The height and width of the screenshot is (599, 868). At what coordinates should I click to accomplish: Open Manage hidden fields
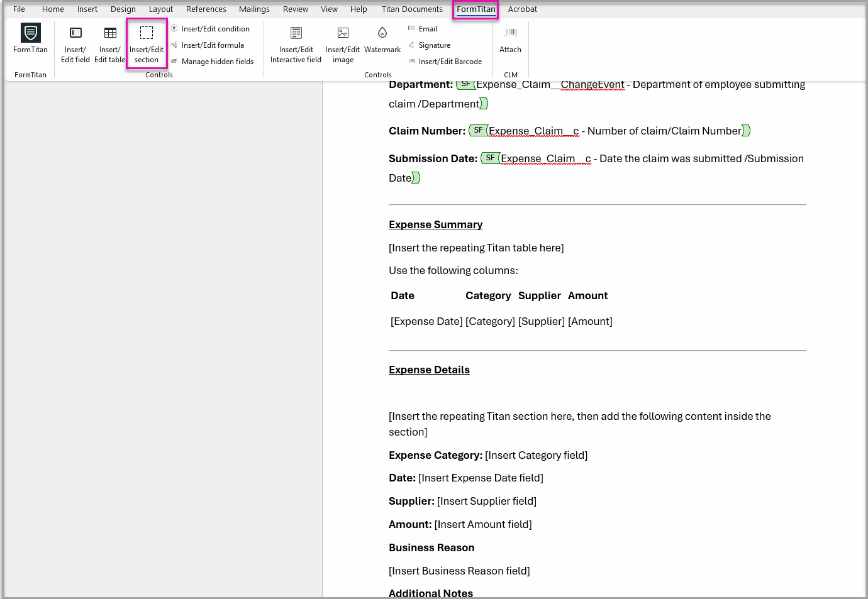pyautogui.click(x=213, y=62)
